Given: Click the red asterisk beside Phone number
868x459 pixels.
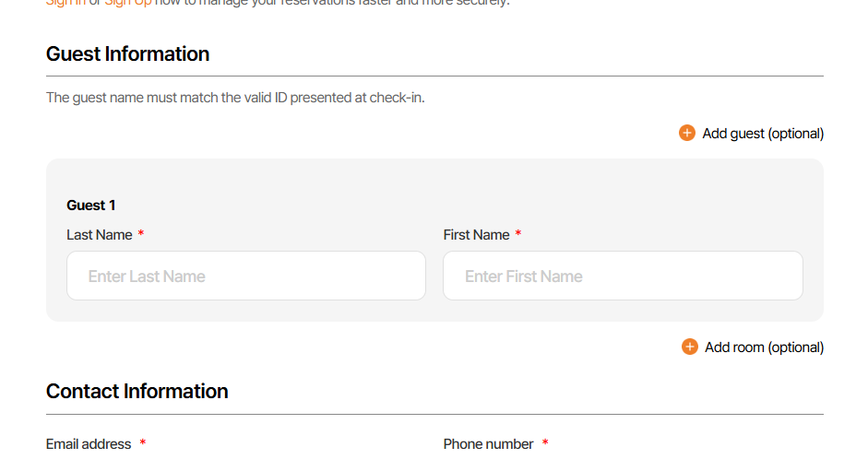Looking at the screenshot, I should [x=545, y=444].
